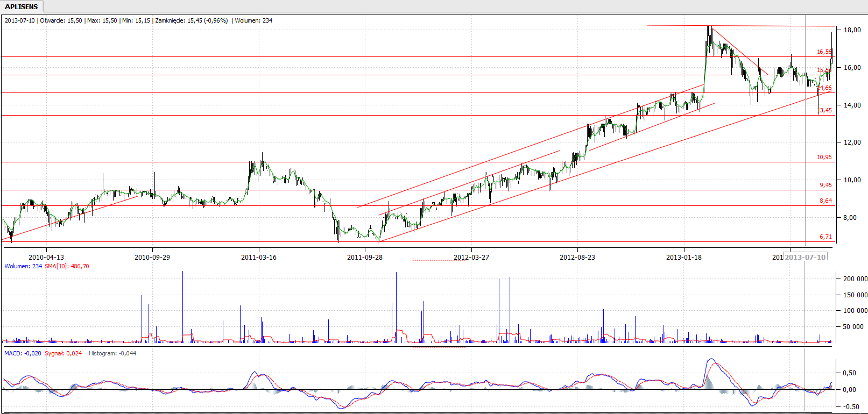The image size is (868, 414).
Task: Click 'Zamknięcie: 15,45 (-0,96%)' in the header
Action: coord(192,20)
